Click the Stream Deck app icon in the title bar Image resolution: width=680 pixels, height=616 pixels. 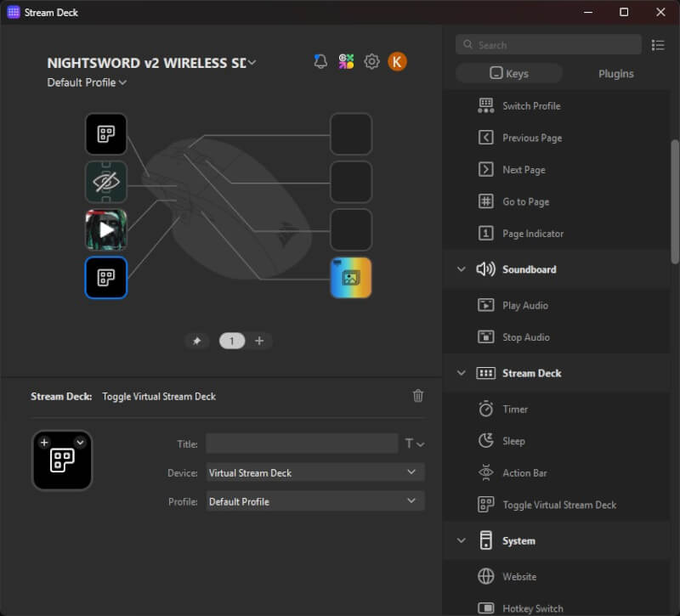tap(14, 12)
